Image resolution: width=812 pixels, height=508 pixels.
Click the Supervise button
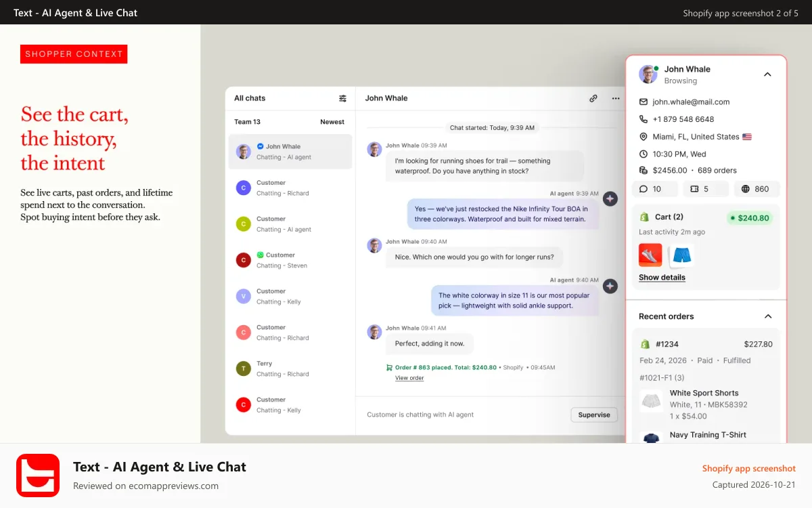[x=594, y=415]
